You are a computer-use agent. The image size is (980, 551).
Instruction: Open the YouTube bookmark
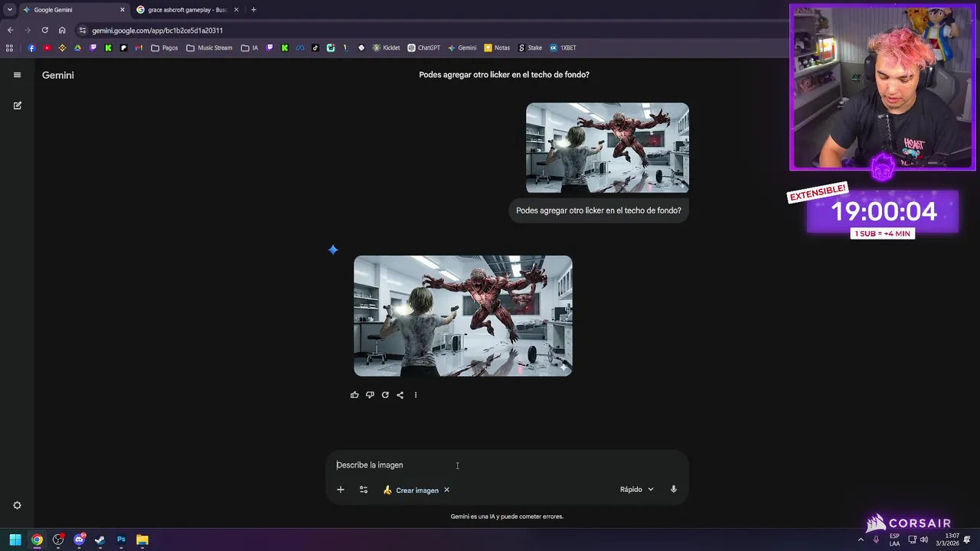coord(47,47)
